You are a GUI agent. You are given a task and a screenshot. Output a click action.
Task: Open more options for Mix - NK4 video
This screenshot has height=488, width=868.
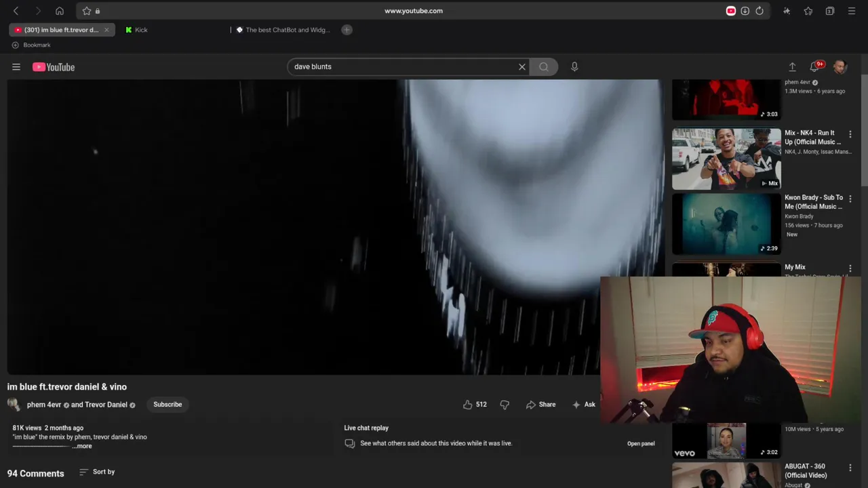click(x=850, y=135)
